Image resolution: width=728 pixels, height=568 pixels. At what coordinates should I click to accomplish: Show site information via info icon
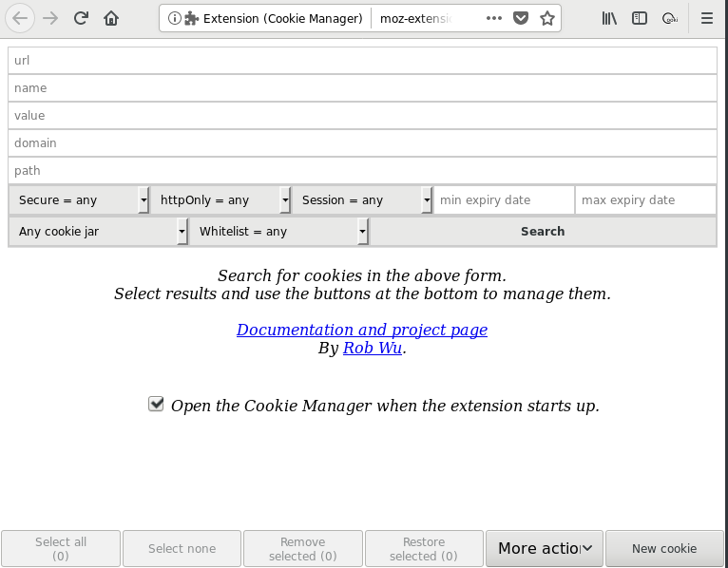pos(175,19)
